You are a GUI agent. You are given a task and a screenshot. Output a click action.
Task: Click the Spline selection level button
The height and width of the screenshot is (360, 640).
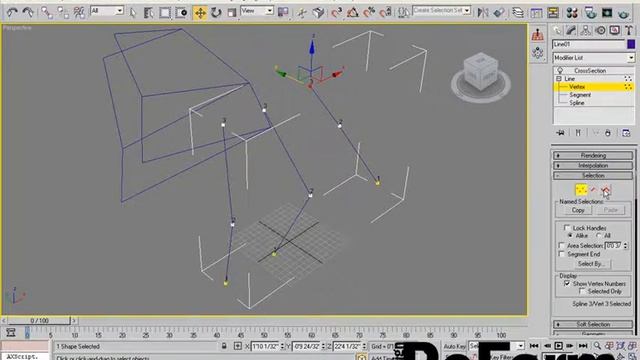click(x=606, y=190)
